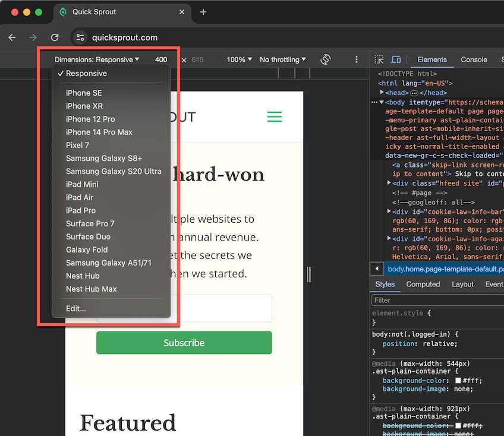Open the Dimensions: Responsive dropdown
The image size is (504, 436).
tap(96, 59)
